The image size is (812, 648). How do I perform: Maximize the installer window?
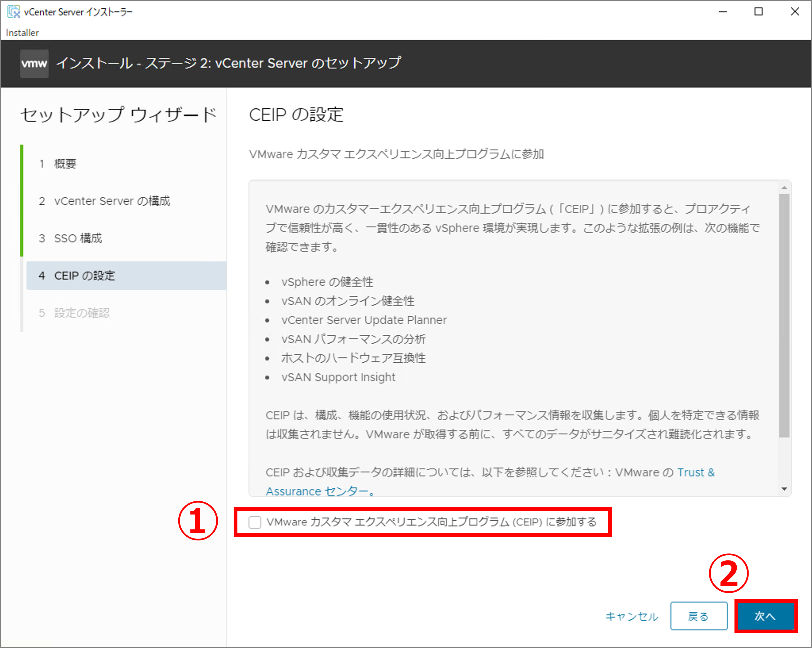[x=759, y=12]
